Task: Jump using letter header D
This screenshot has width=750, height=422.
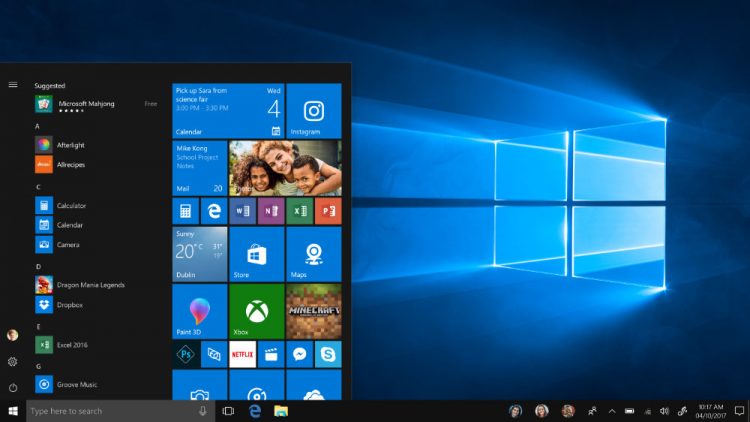Action: tap(38, 267)
